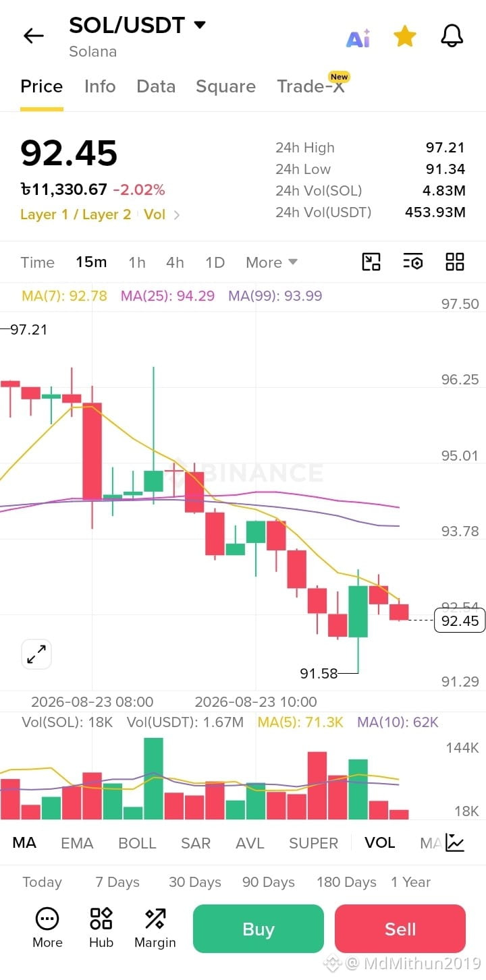Select the 1D interval
The width and height of the screenshot is (486, 980).
click(x=215, y=262)
